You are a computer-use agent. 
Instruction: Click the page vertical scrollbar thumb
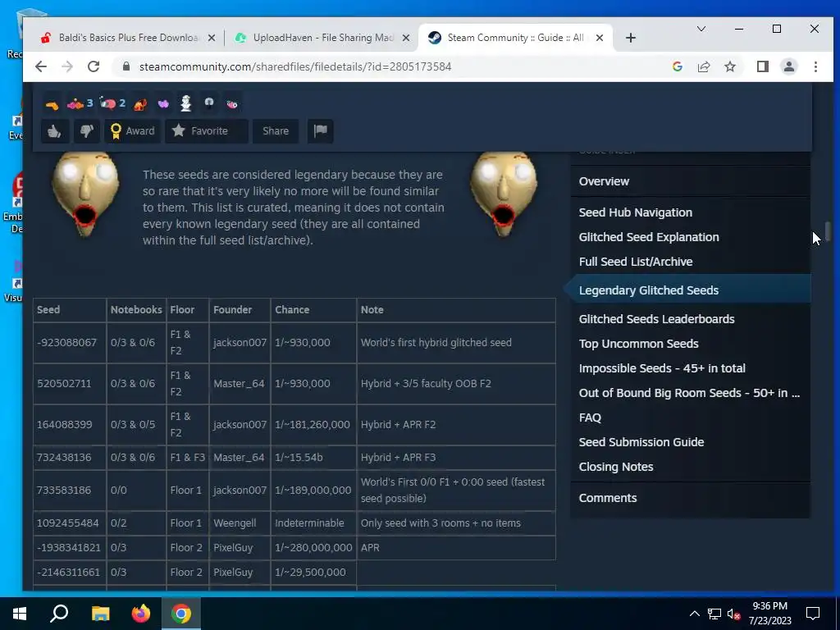pos(828,231)
